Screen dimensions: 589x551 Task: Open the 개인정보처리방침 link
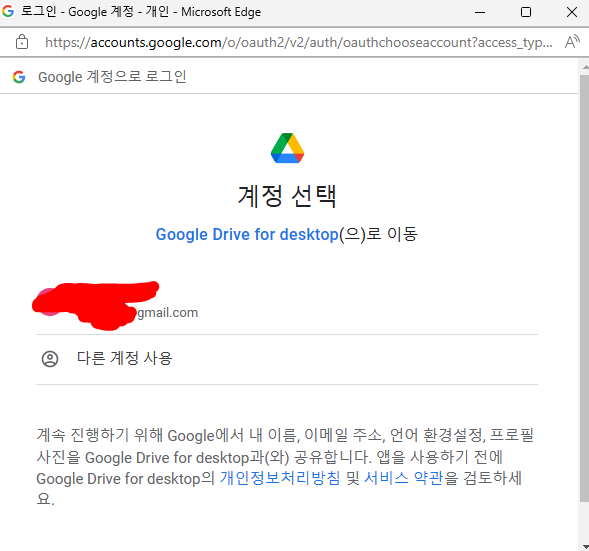(280, 478)
